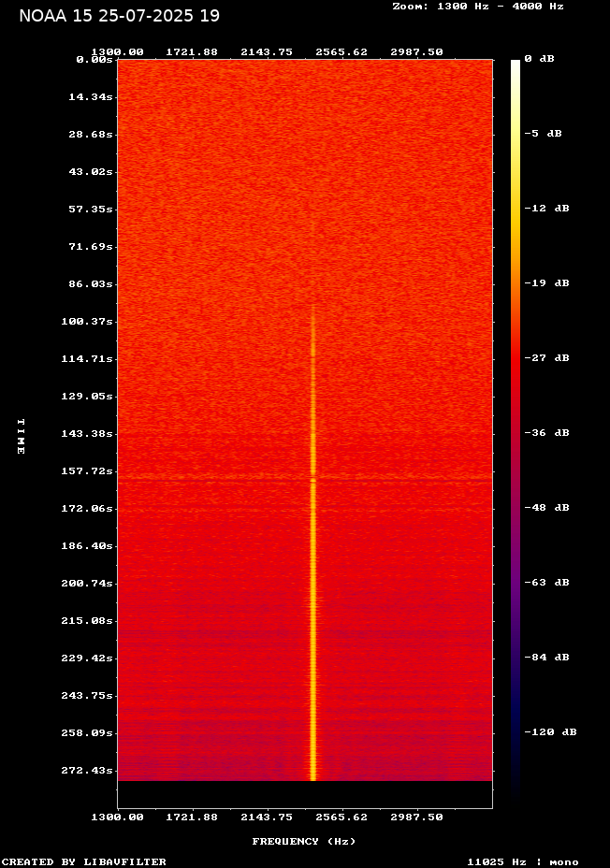Click the '-63 dB' color scale label
This screenshot has height=868, width=610.
[547, 582]
